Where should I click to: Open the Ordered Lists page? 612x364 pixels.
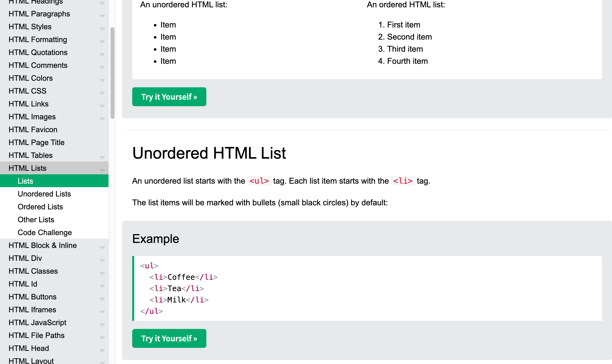[x=40, y=207]
